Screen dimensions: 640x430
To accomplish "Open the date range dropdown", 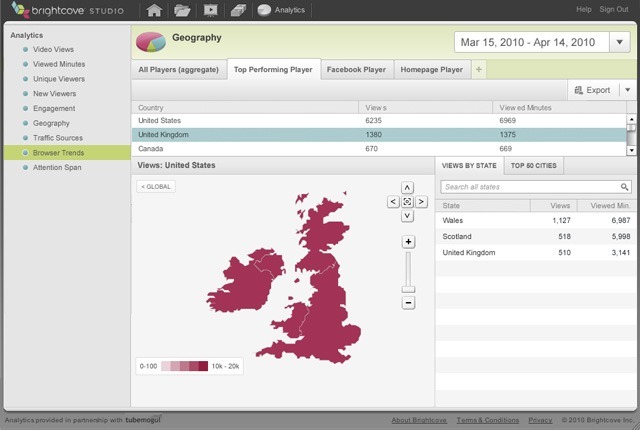I will [x=620, y=42].
